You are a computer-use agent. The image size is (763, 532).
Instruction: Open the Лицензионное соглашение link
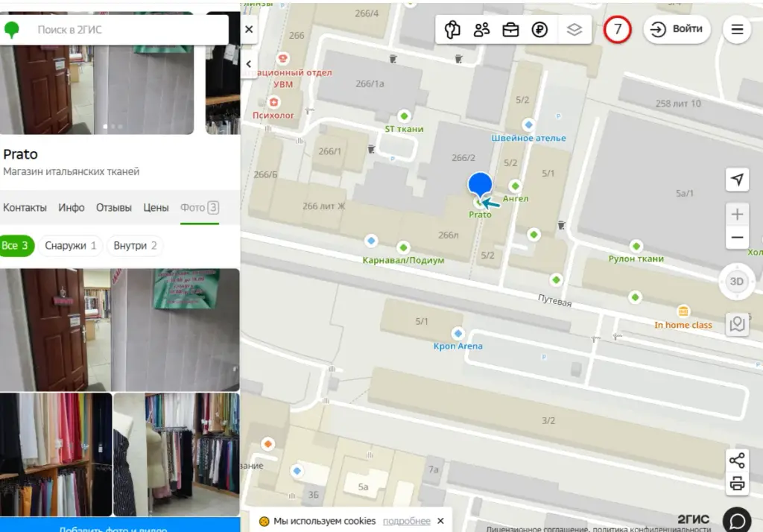coord(536,528)
